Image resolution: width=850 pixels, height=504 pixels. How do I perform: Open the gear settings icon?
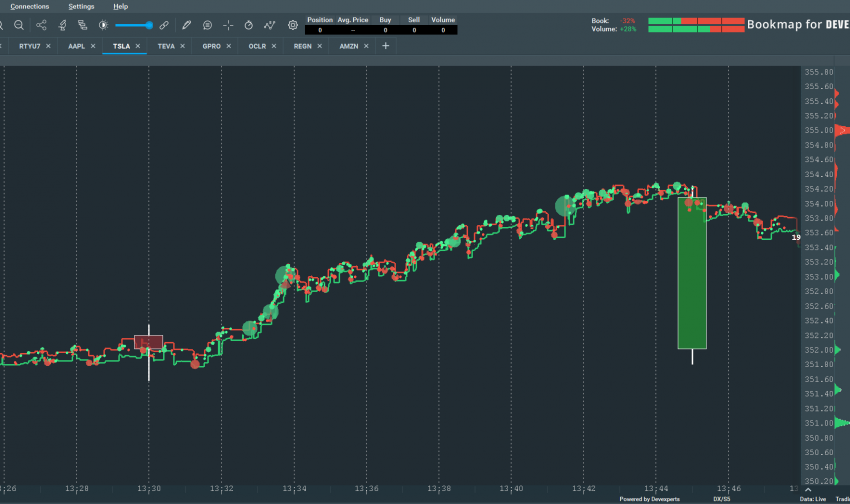point(293,25)
